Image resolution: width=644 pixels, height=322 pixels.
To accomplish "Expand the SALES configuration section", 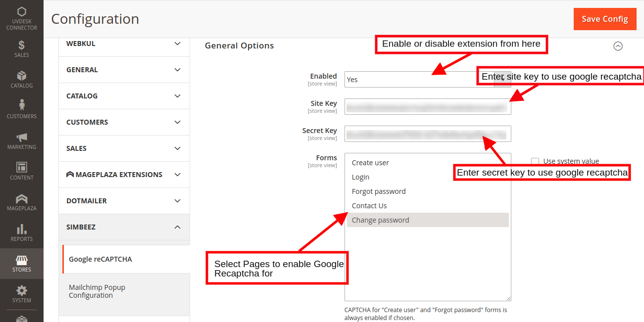I will point(124,148).
